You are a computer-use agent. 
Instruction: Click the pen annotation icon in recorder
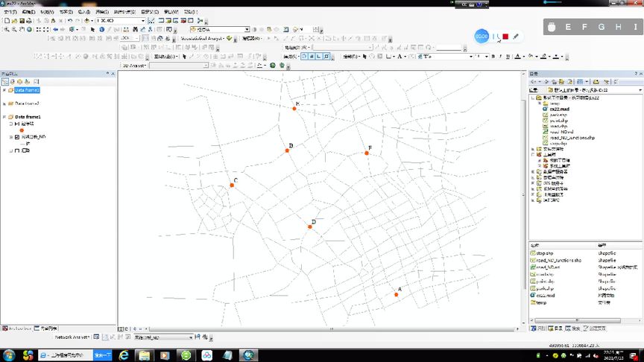(516, 36)
